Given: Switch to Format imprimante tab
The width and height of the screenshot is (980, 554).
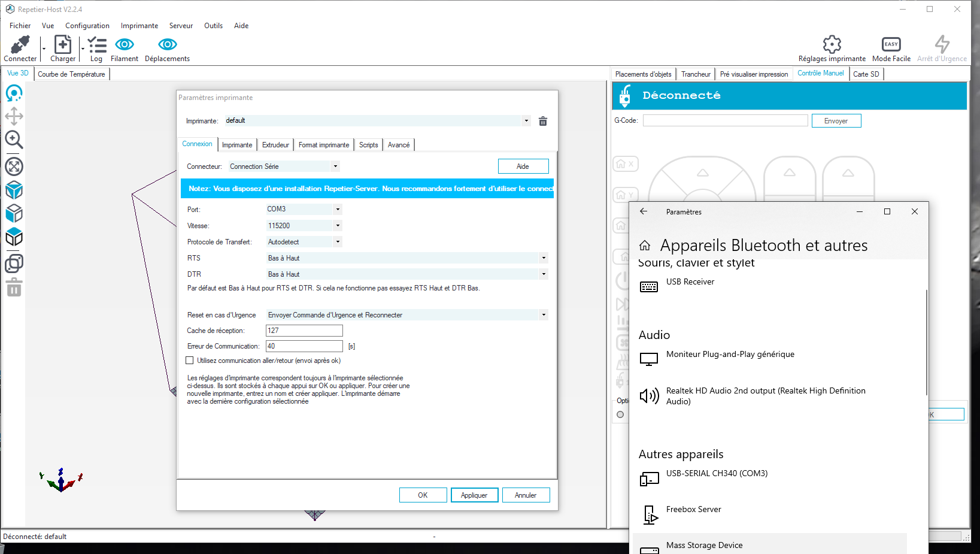Looking at the screenshot, I should point(324,145).
